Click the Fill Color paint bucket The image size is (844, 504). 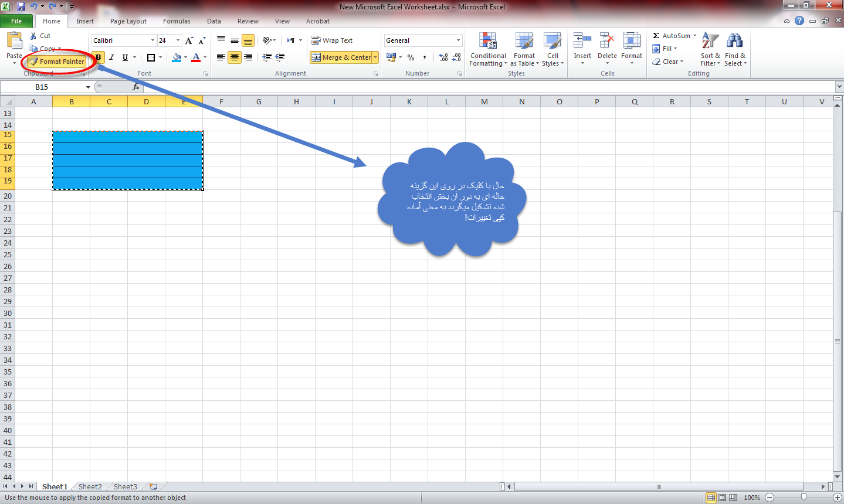click(x=177, y=57)
